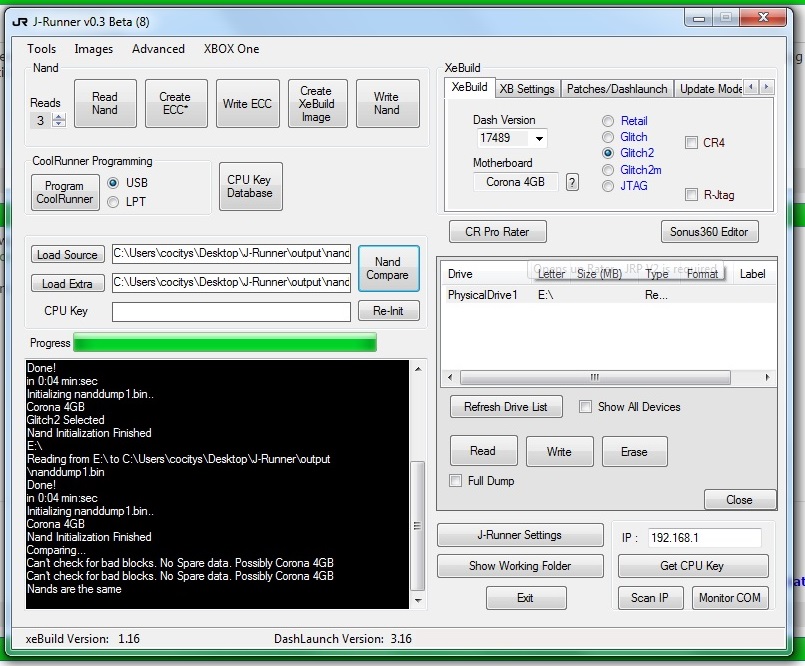Click Create XeBuild Image
Image resolution: width=805 pixels, height=666 pixels.
click(318, 103)
